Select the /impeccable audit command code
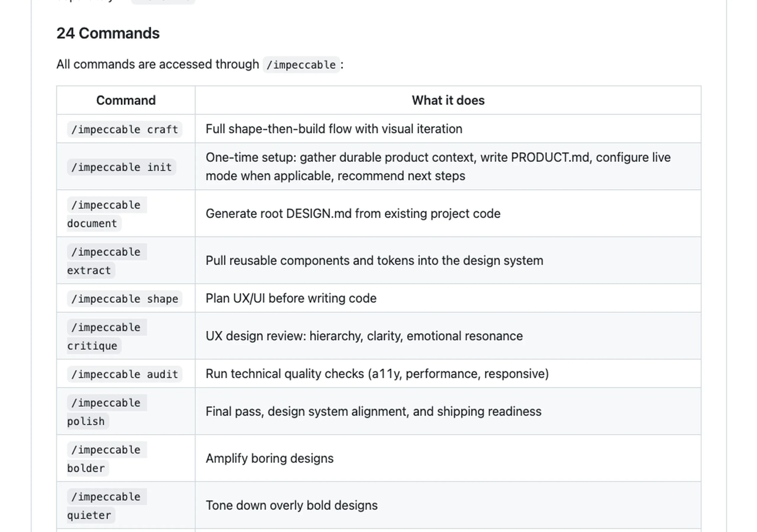The image size is (757, 532). coord(124,374)
